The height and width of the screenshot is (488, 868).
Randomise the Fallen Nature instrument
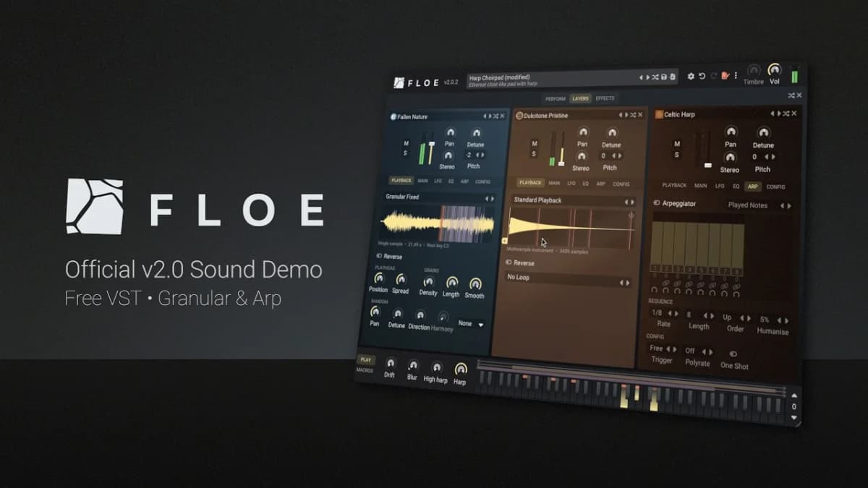coord(495,116)
